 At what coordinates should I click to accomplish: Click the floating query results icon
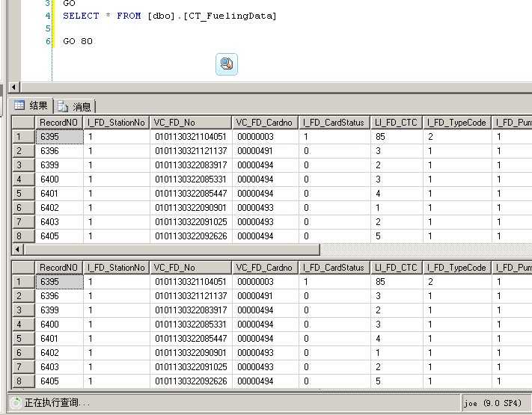coord(227,64)
